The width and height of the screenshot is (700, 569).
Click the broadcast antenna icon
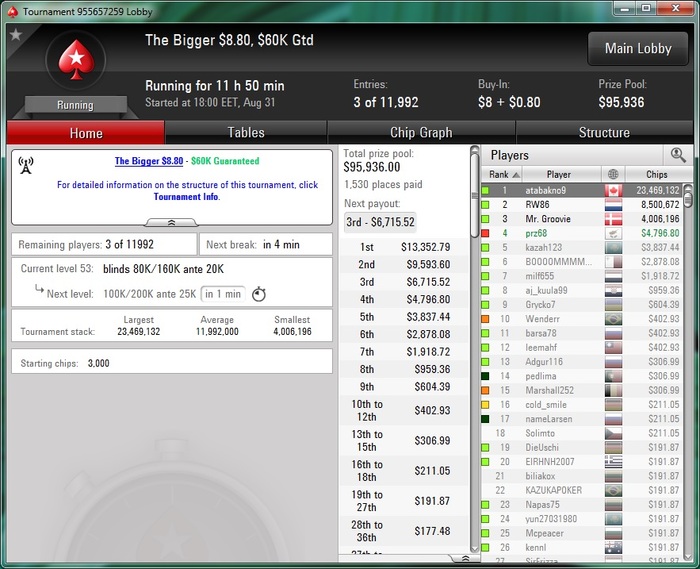(26, 165)
